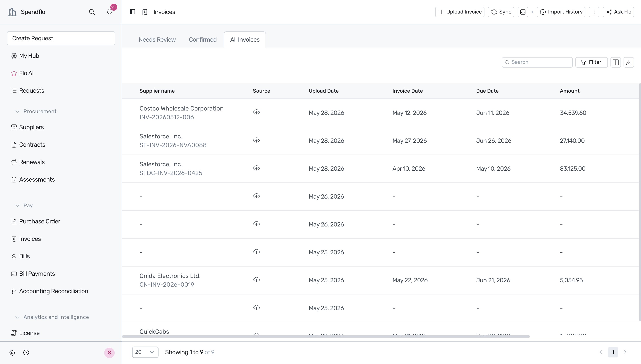Click the Ask Flo button
The width and height of the screenshot is (641, 364).
pyautogui.click(x=618, y=12)
